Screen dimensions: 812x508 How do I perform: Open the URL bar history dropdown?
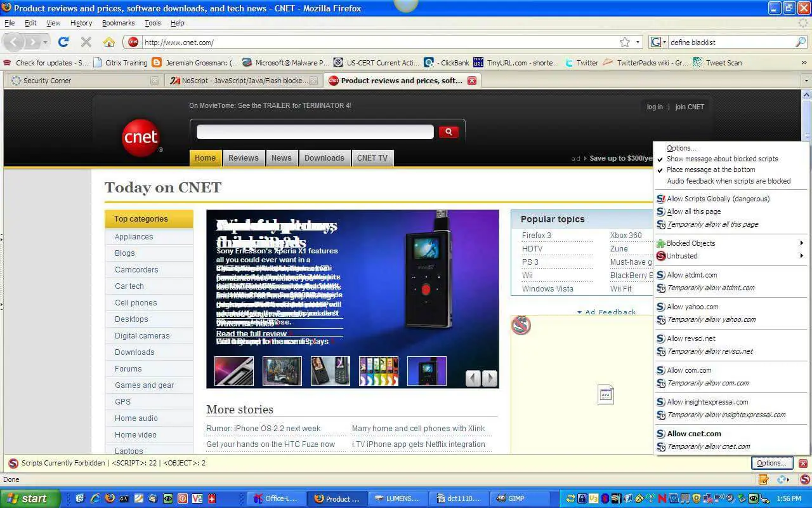[638, 42]
